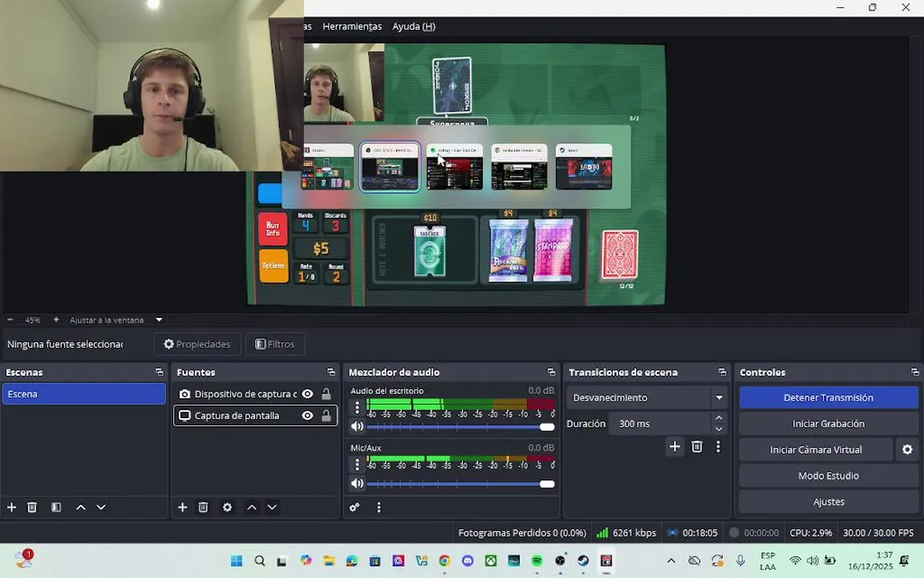Open Filtros for the selected source
Screen dimensions: 924x578
(275, 344)
